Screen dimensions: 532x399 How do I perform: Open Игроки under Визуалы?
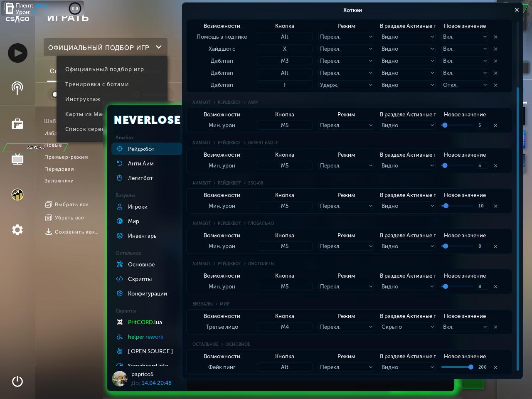[x=138, y=207]
